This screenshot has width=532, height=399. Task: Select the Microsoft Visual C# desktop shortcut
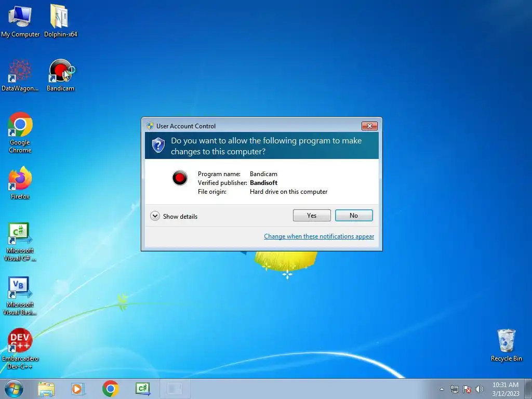click(20, 242)
